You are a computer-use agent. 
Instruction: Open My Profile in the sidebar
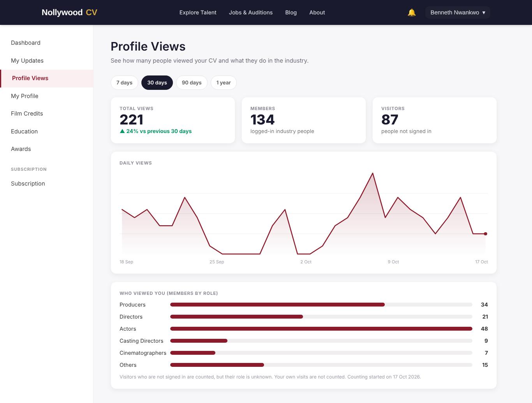coord(47,96)
